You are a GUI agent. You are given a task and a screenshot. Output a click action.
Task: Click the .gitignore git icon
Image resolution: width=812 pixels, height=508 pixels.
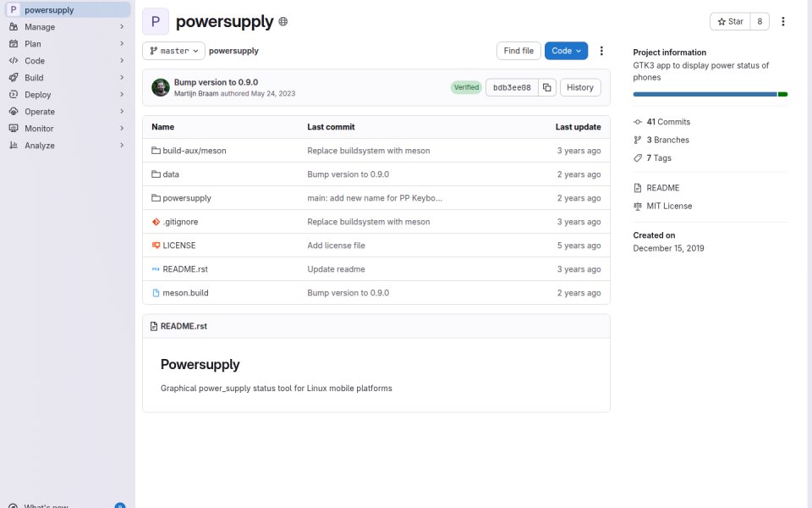pos(156,222)
